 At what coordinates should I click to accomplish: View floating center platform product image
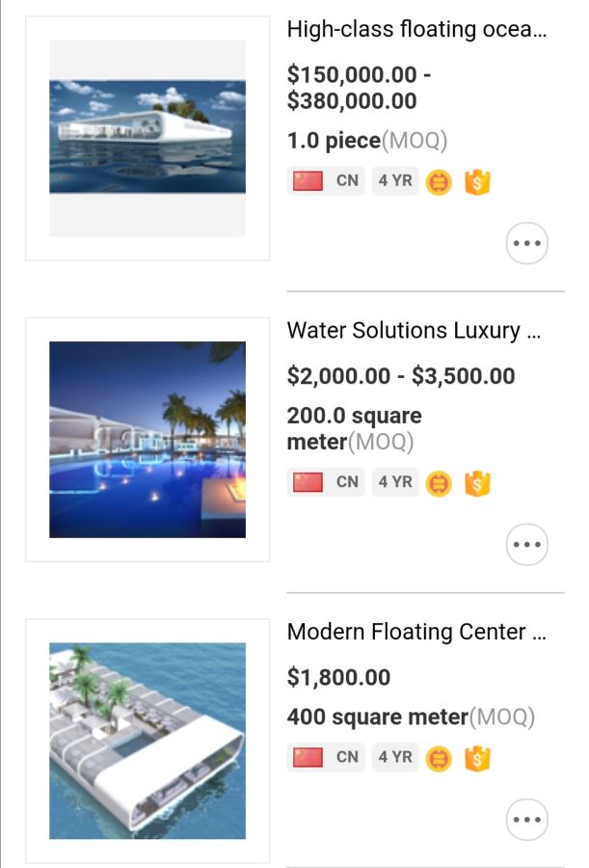coord(147,741)
